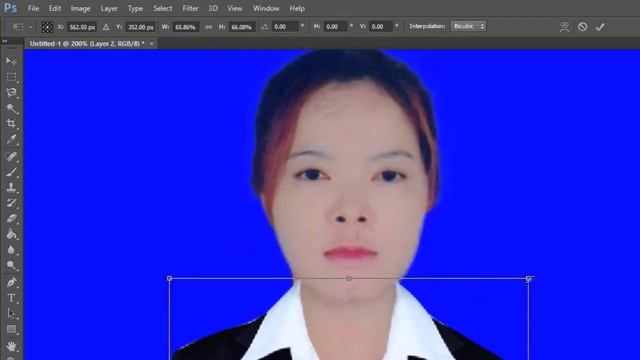Screen dimensions: 640x360
Task: Click the Y position field
Action: pos(140,27)
